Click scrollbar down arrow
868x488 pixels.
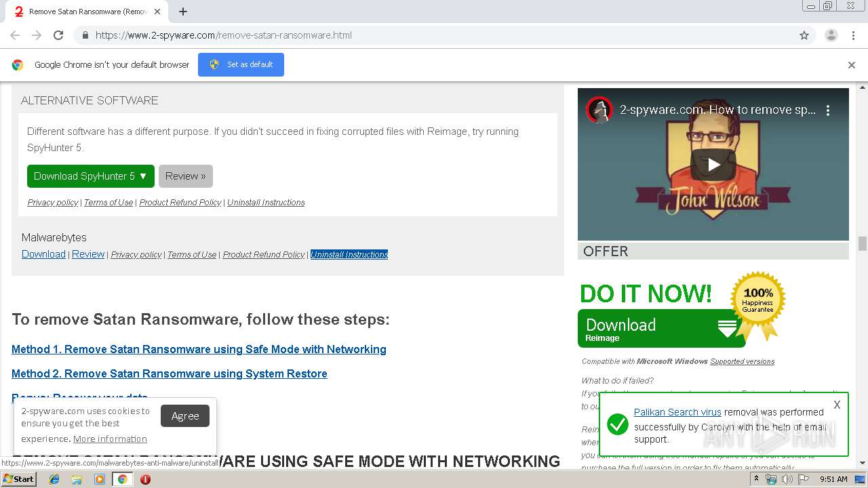click(x=863, y=463)
